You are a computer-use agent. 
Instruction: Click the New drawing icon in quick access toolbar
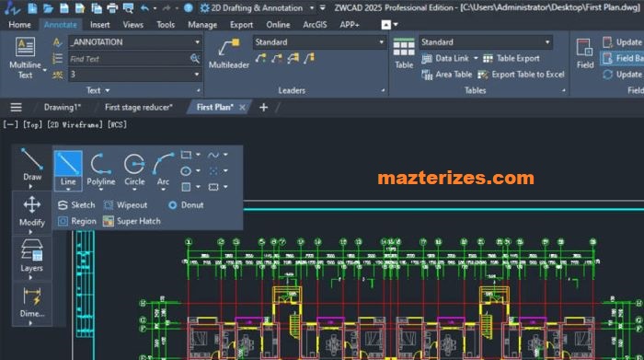[x=32, y=7]
